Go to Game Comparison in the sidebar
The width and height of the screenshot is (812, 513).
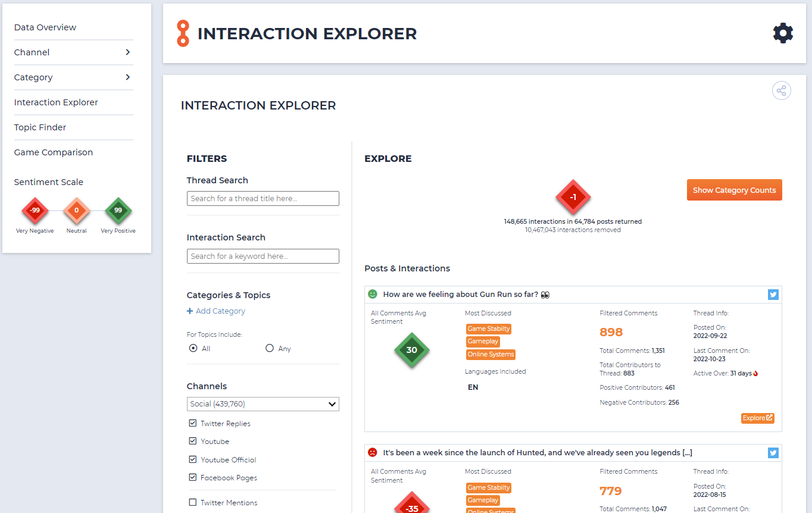54,152
